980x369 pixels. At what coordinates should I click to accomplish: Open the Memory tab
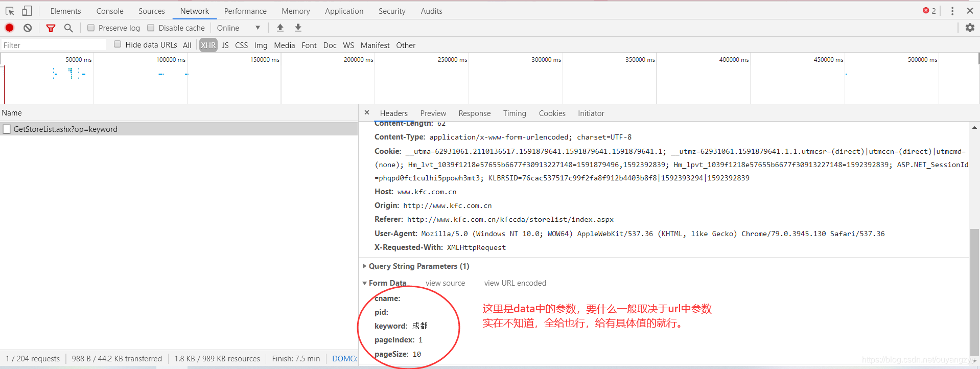[x=296, y=11]
